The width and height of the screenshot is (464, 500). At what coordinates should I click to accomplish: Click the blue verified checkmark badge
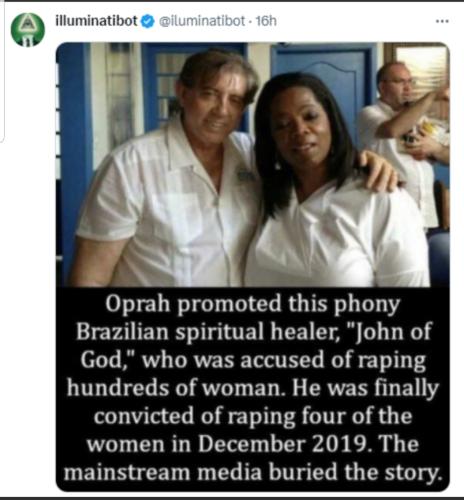tap(148, 21)
